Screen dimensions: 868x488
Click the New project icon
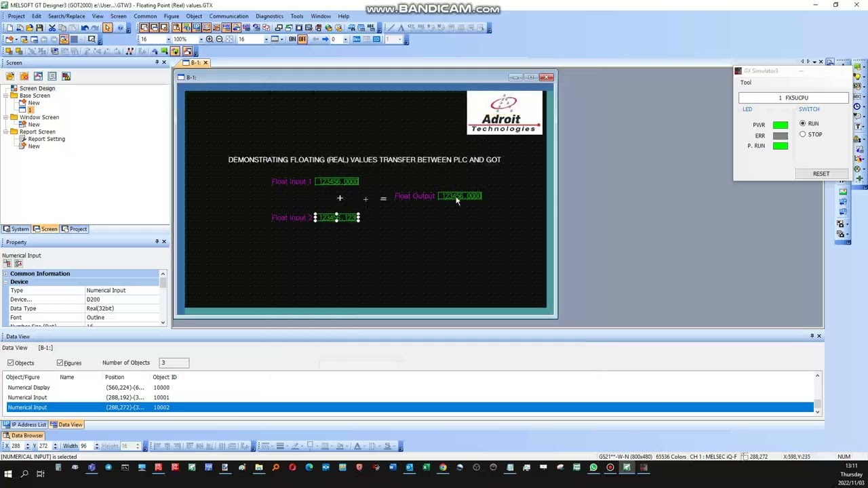click(9, 28)
